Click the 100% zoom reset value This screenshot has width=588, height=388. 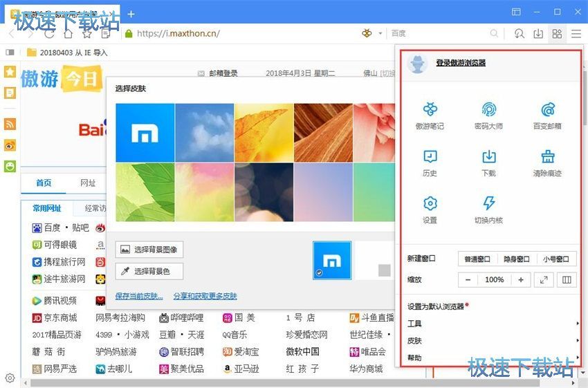(x=494, y=279)
